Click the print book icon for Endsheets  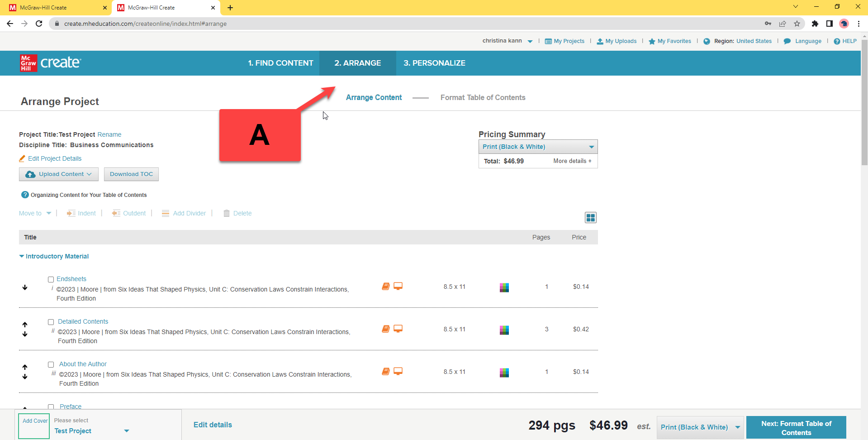(385, 287)
